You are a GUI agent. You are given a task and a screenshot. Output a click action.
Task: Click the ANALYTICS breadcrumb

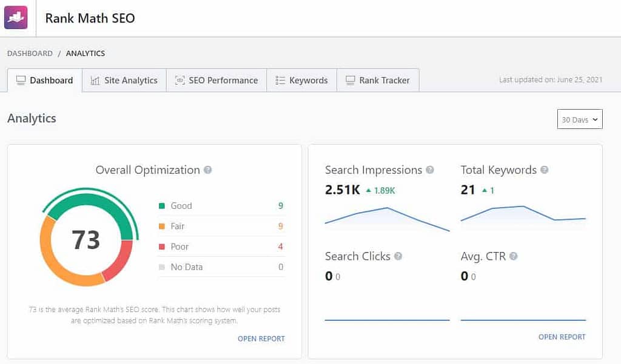pyautogui.click(x=86, y=53)
